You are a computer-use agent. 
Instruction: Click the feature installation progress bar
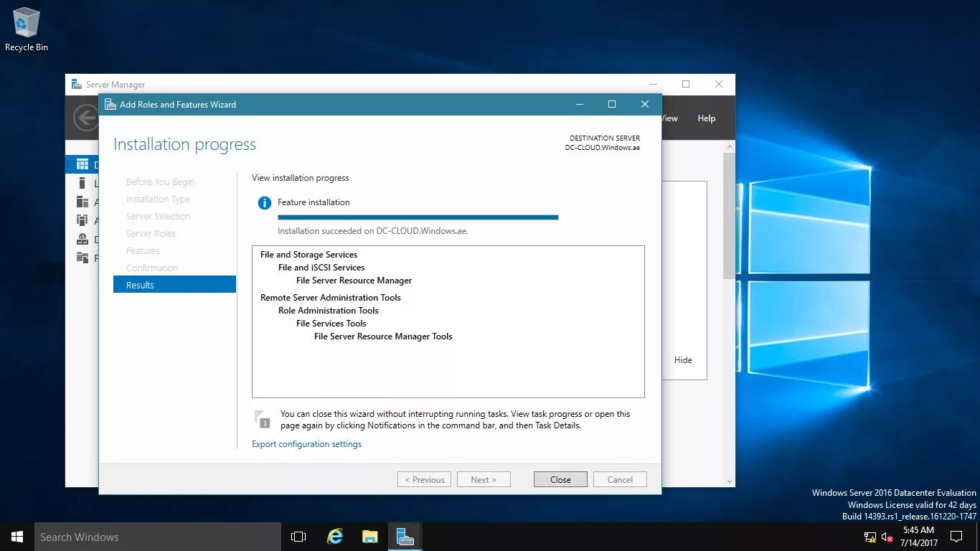[x=418, y=217]
